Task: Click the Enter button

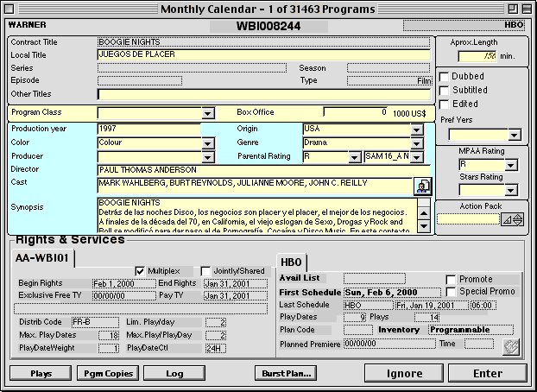Action: pos(488,373)
